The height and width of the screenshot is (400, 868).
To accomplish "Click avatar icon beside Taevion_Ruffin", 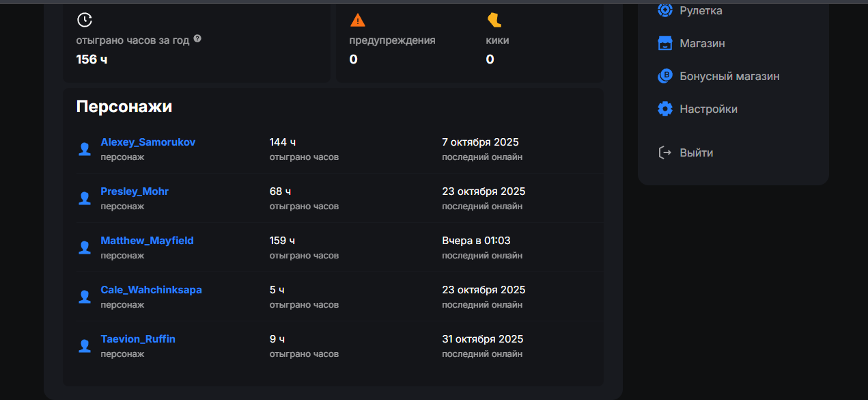I will point(85,346).
